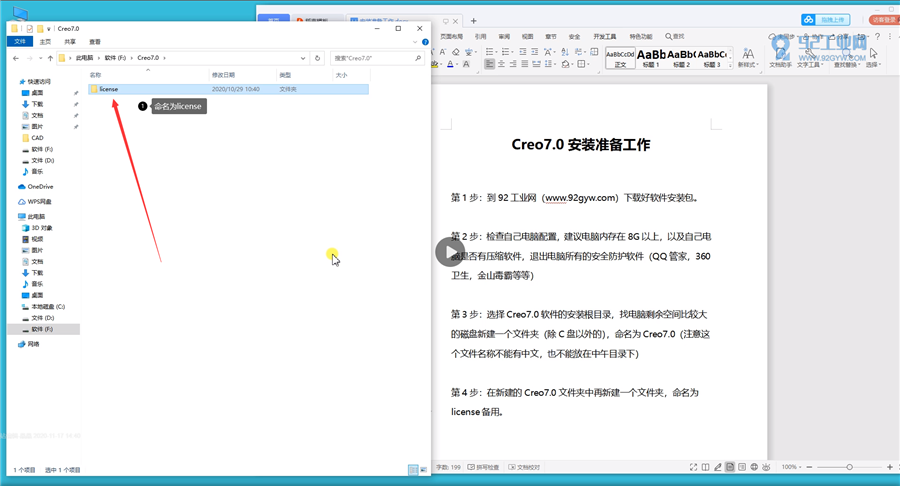This screenshot has width=900, height=486.
Task: Click the bulleted list icon in WPS ribbon
Action: 489,51
